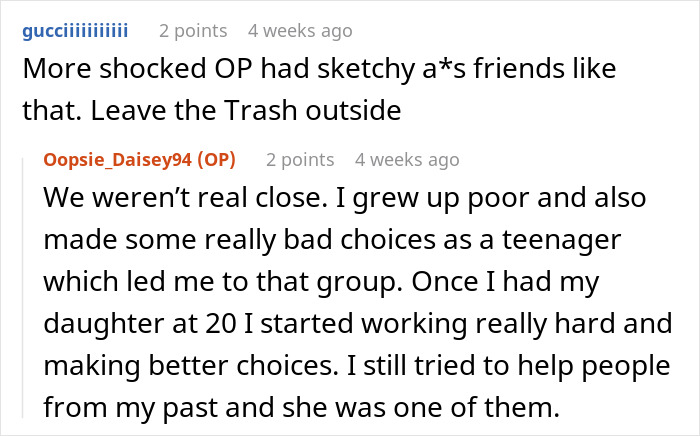
Task: Click the sentence "We weren't real close."
Action: [168, 197]
